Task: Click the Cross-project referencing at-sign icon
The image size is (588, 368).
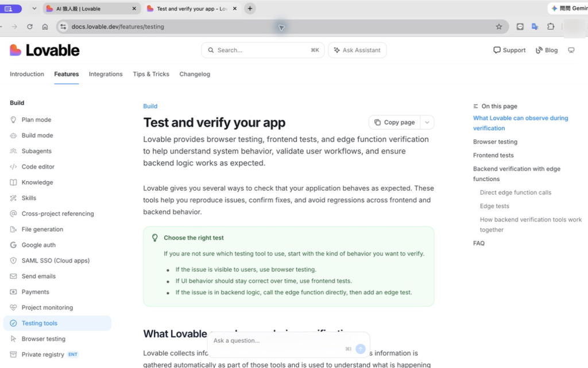Action: pyautogui.click(x=13, y=214)
